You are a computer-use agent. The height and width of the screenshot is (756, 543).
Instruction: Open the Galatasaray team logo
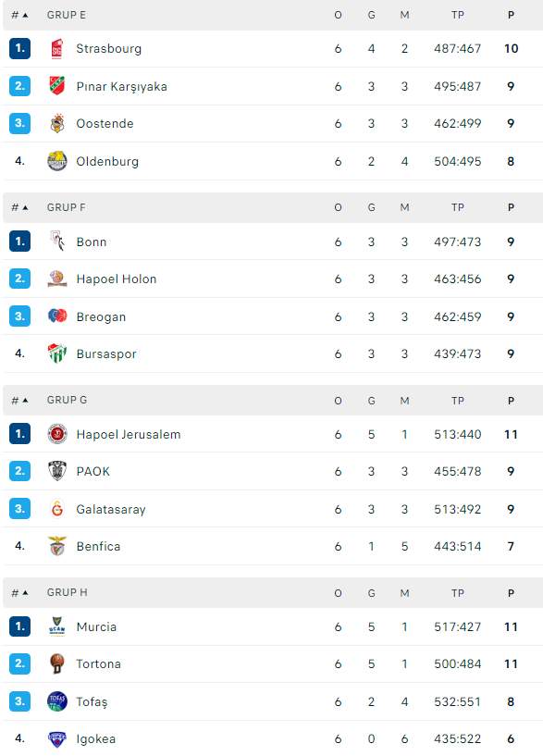(56, 509)
